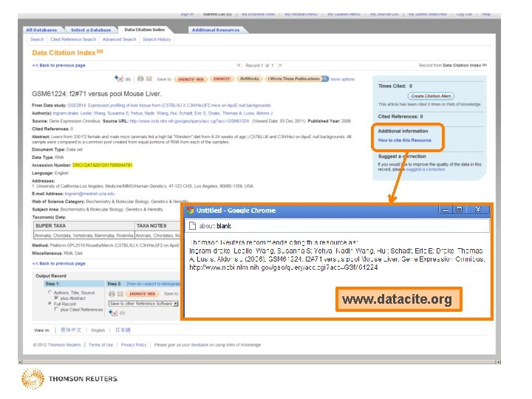Open the Additional Resources tab
This screenshot has width=532, height=399.
[216, 30]
